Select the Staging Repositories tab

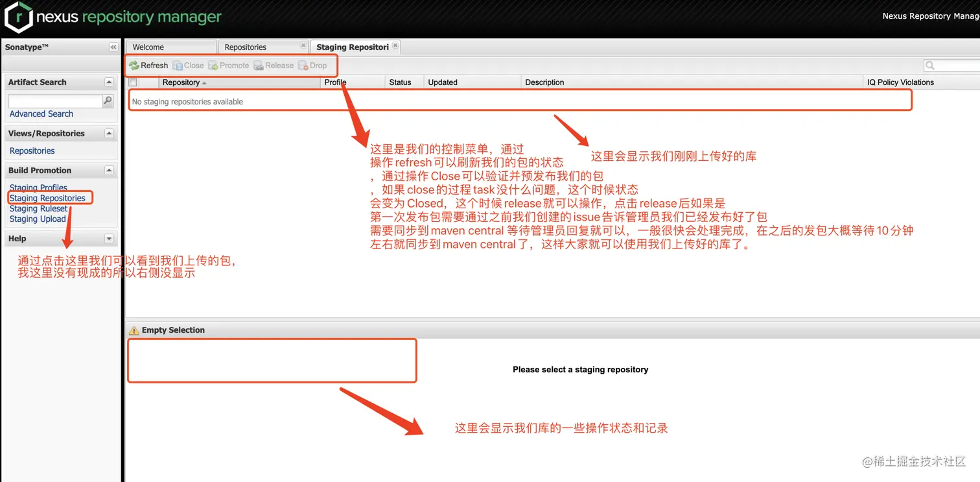coord(355,47)
